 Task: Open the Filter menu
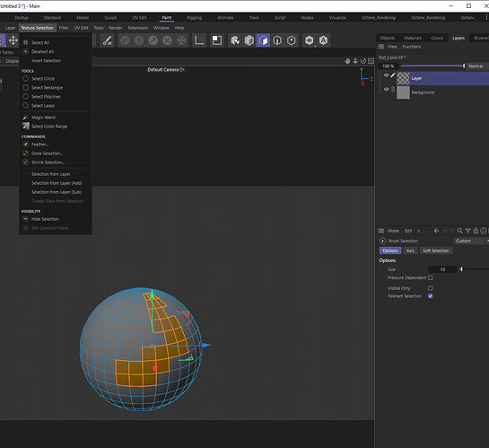click(x=64, y=28)
